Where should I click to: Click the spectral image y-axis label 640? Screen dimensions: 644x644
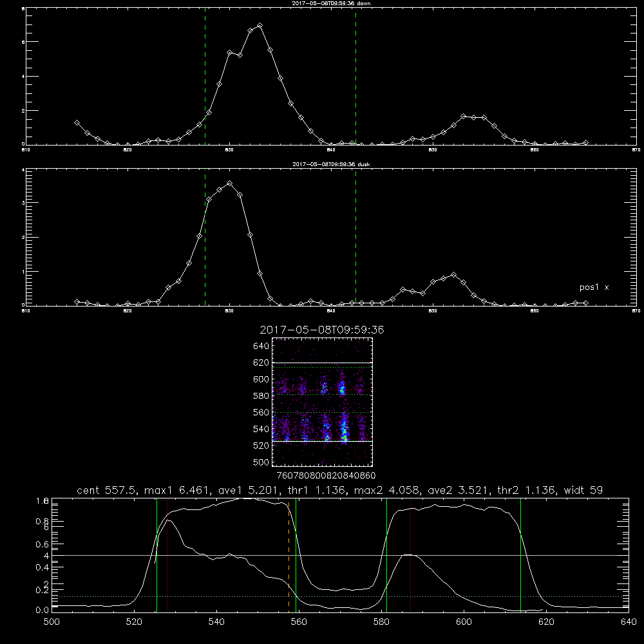[261, 346]
